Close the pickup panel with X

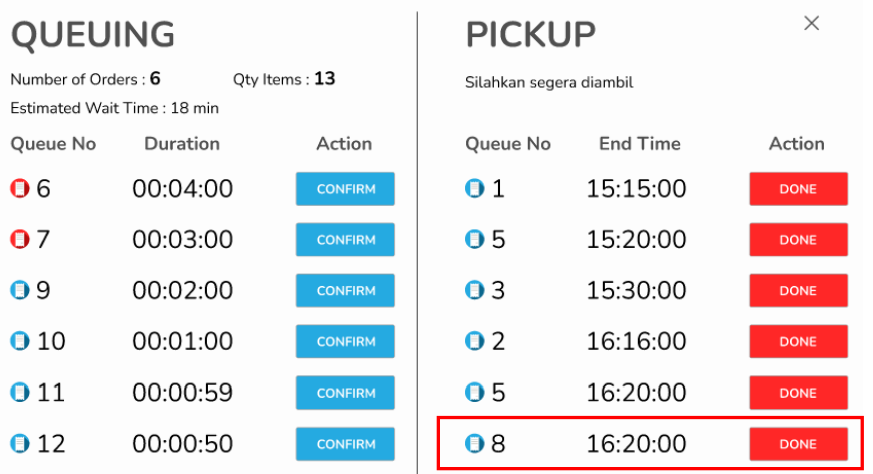tap(811, 23)
